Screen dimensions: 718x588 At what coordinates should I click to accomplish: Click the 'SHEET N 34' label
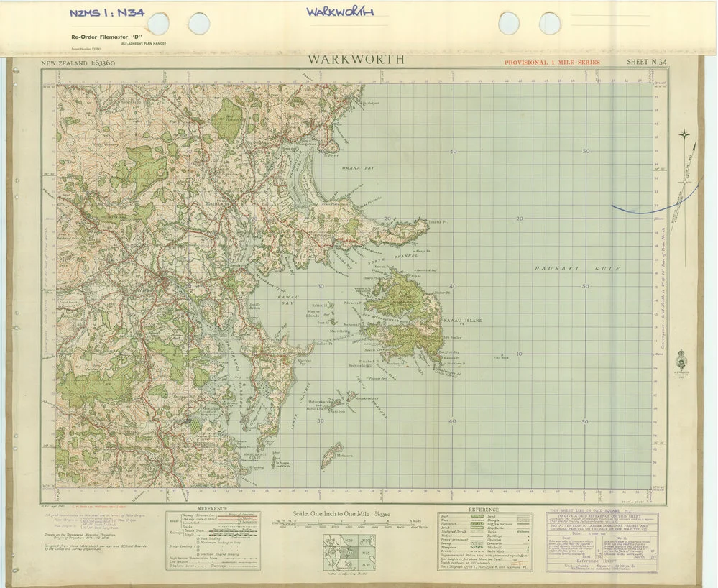point(647,61)
